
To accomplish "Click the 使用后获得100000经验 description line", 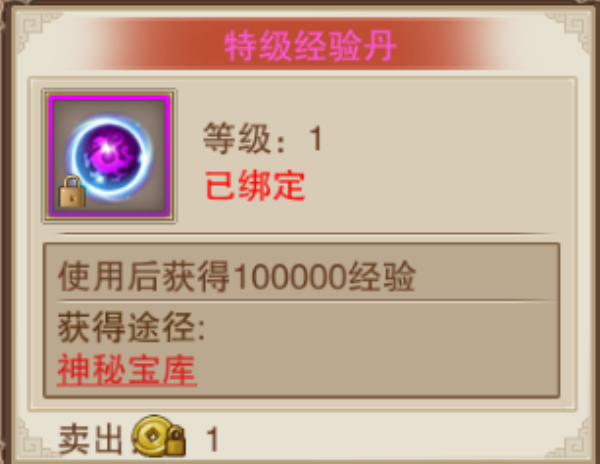I will pos(236,276).
